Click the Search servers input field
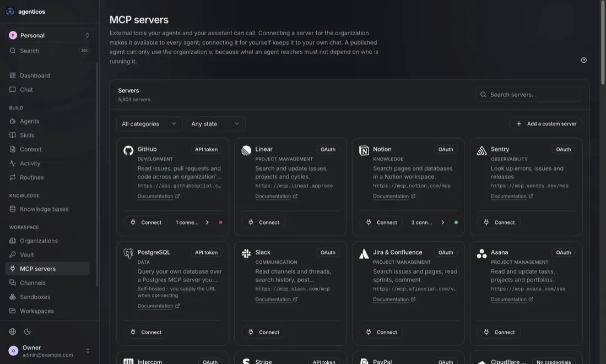Viewport: 606px width, 364px height. point(528,94)
